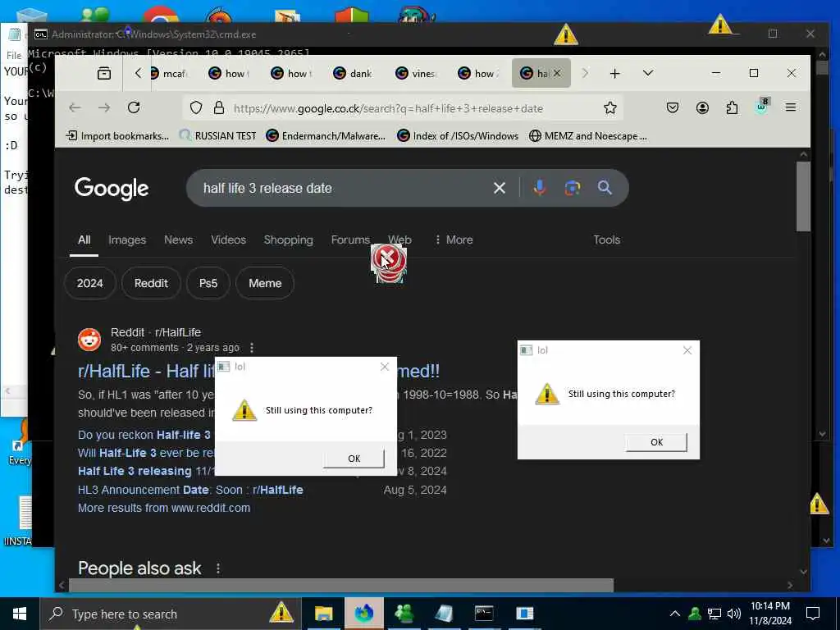Image resolution: width=840 pixels, height=630 pixels.
Task: Open three-dot options next to People also ask
Action: [218, 568]
